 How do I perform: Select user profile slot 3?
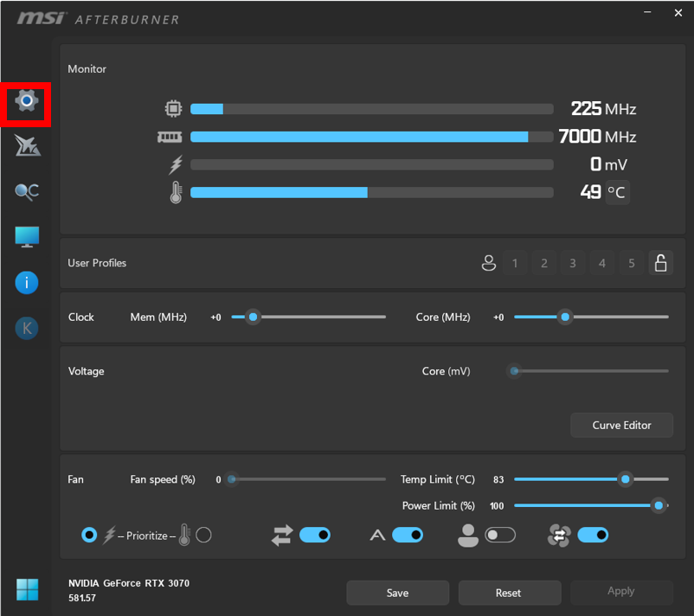click(572, 262)
